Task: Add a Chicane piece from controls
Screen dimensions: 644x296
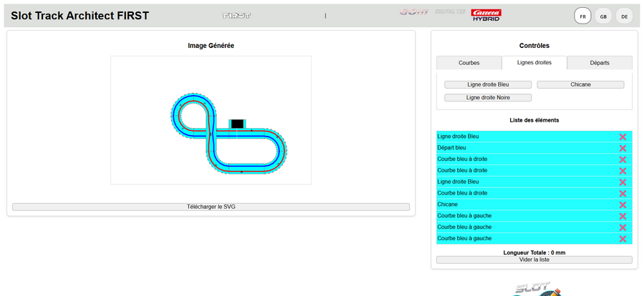Action: (580, 84)
